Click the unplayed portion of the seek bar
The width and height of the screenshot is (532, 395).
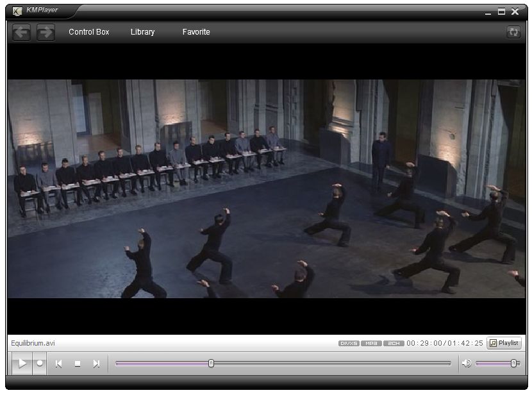pyautogui.click(x=332, y=364)
